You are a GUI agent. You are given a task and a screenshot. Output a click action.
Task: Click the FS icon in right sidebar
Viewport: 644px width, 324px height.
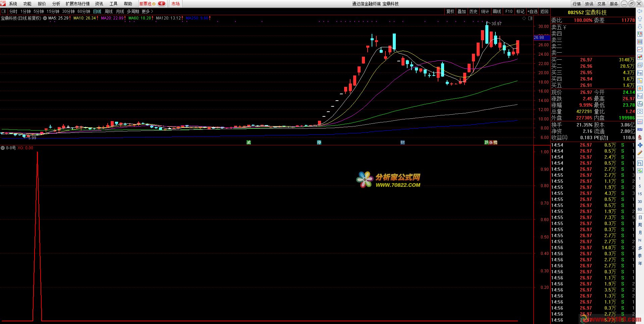(640, 163)
